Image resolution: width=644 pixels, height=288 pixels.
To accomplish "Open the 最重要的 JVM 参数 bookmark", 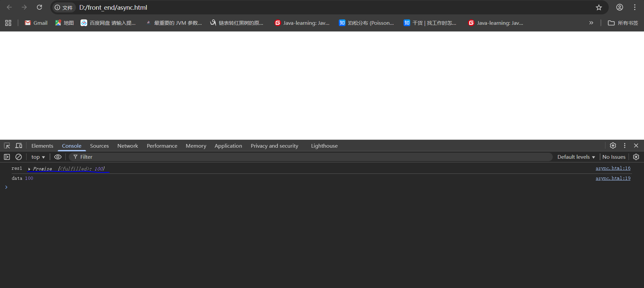I will pos(174,23).
